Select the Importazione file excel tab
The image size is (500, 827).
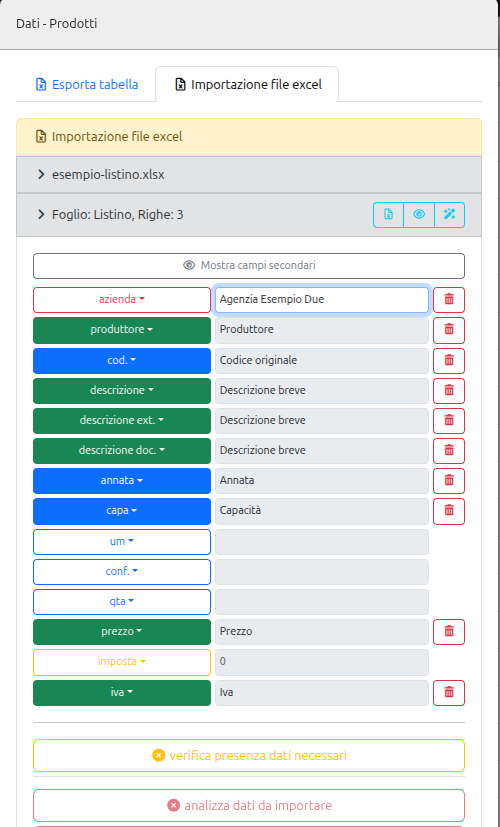click(x=247, y=84)
